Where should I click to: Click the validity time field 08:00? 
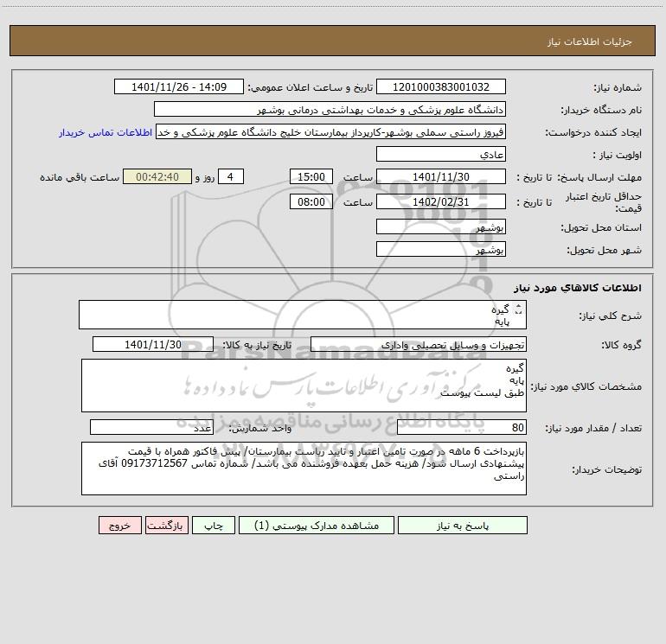pyautogui.click(x=311, y=201)
